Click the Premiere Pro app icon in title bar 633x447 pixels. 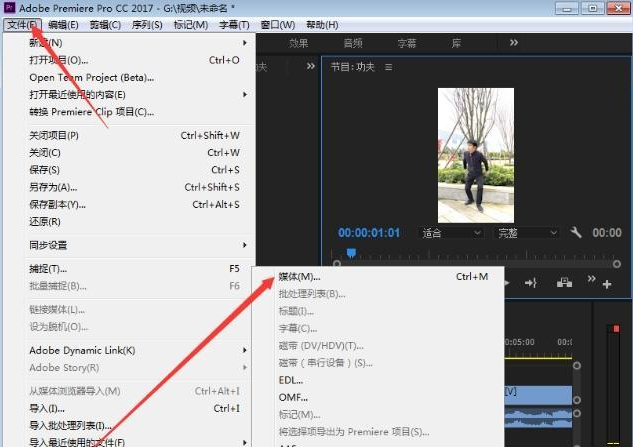coord(9,7)
